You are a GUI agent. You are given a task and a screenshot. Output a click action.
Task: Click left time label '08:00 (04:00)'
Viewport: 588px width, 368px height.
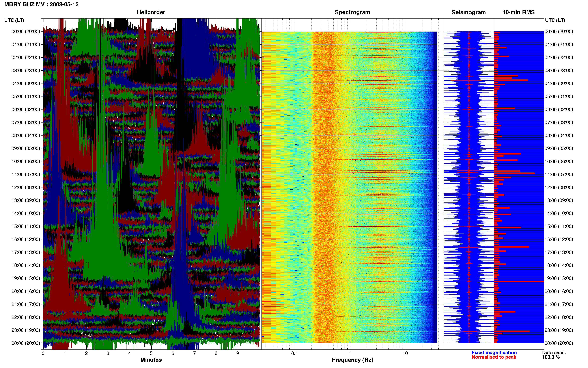(26, 135)
